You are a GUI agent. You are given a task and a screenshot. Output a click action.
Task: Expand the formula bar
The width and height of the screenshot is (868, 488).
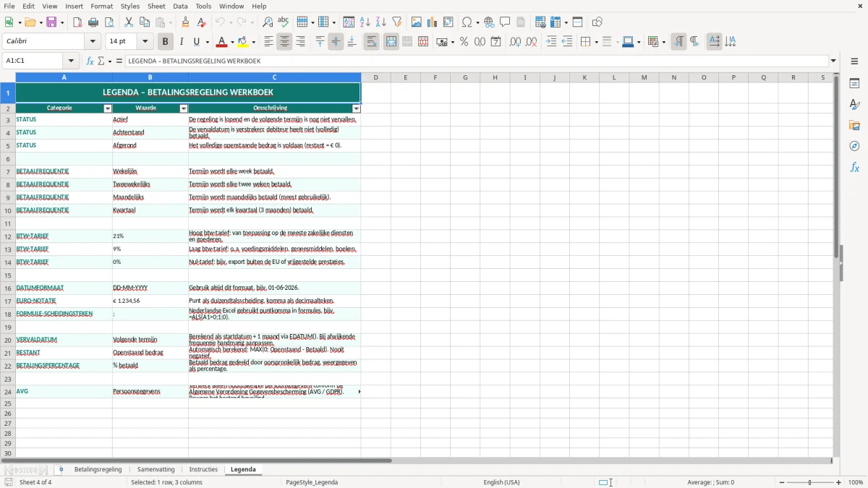(x=833, y=61)
